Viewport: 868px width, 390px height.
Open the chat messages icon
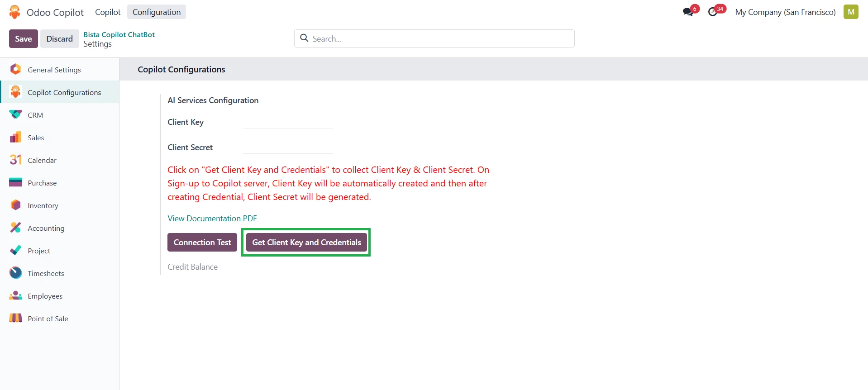click(x=688, y=12)
